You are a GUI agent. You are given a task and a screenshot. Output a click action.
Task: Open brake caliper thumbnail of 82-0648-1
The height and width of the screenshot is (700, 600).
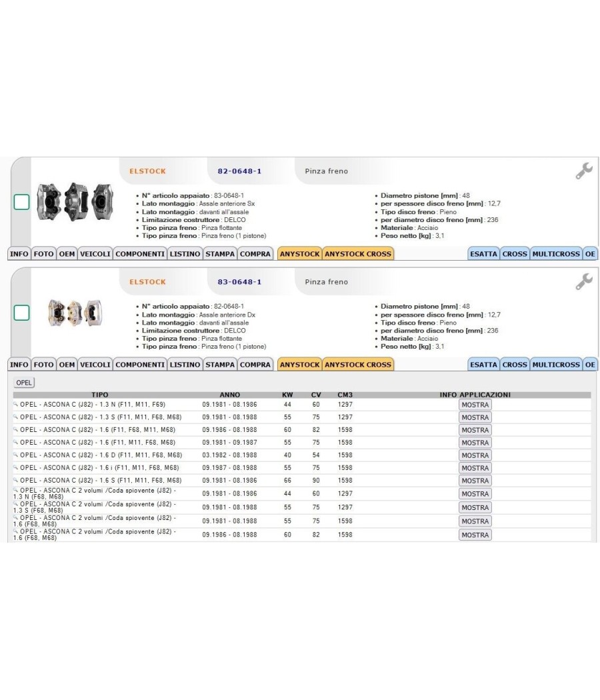pos(75,202)
